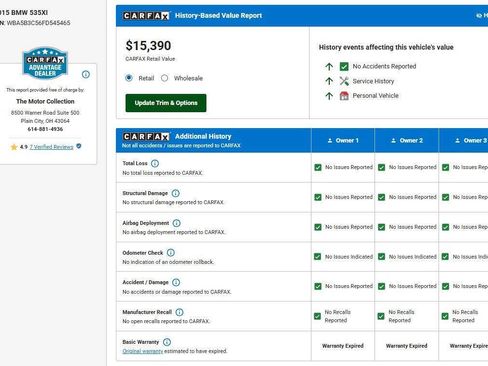Click the VIN WBA5B3C56FD545465
488x366 pixels.
coord(38,23)
